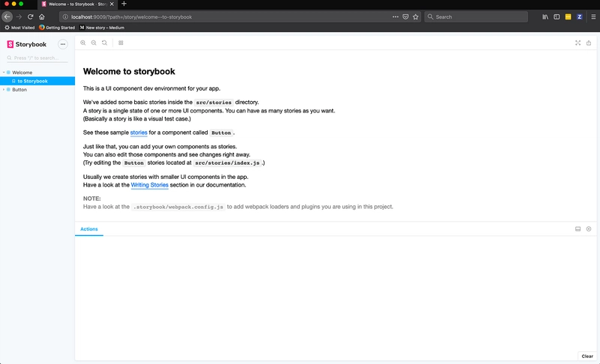The height and width of the screenshot is (364, 600).
Task: Follow the sample stories link
Action: (x=139, y=133)
